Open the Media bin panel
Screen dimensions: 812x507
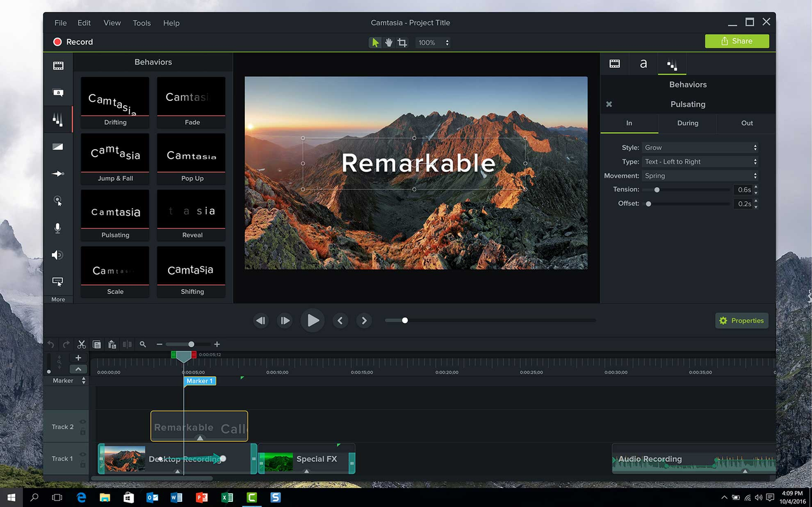click(58, 65)
